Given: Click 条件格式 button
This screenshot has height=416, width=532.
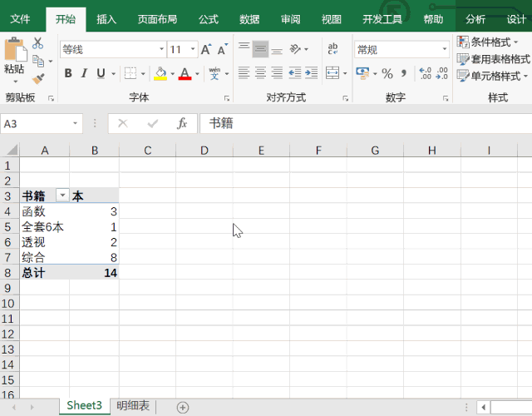Looking at the screenshot, I should tap(487, 42).
